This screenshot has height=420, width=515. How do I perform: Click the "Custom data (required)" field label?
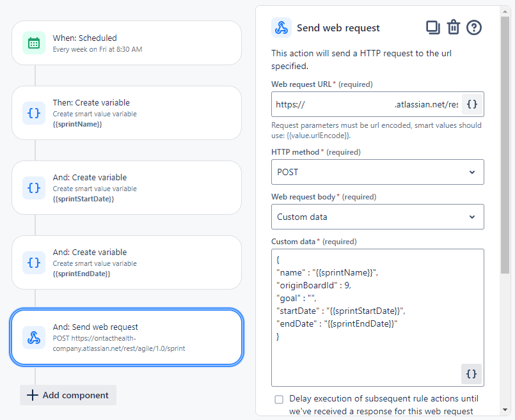click(314, 242)
